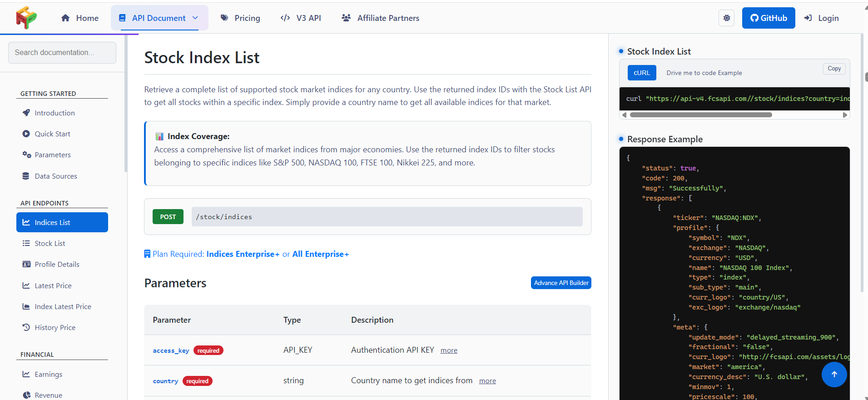Click the V3 API code brackets icon
The image size is (868, 400).
pos(285,18)
